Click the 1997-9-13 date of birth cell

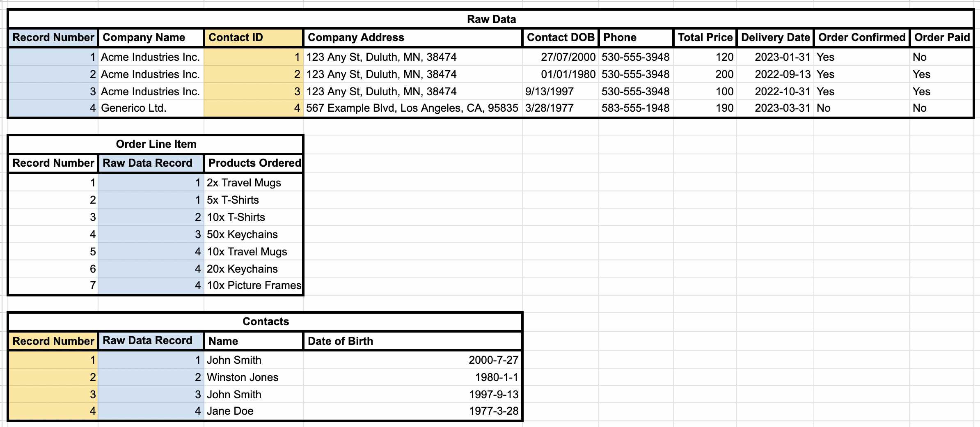point(413,395)
